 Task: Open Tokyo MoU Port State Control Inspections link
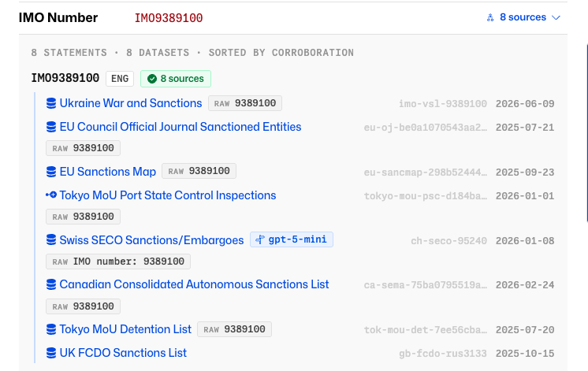168,195
